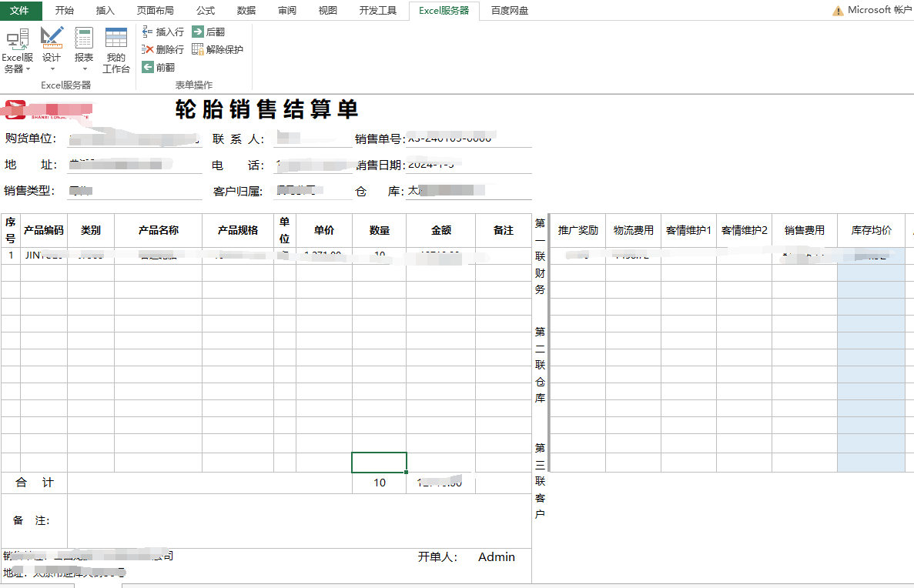This screenshot has height=588, width=914.
Task: Expand the dropdown arrow under 报表
Action: [x=84, y=69]
